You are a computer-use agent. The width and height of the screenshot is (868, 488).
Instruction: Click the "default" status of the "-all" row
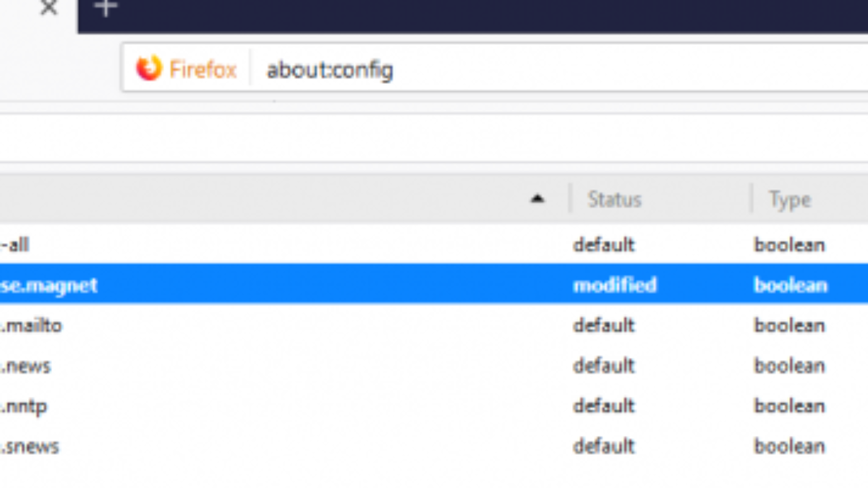(x=603, y=244)
